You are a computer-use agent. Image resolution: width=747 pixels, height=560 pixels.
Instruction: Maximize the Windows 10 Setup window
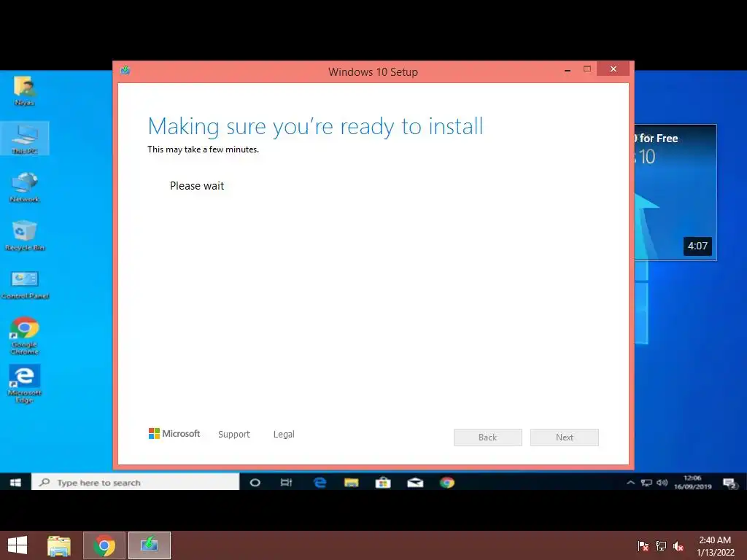coord(587,69)
